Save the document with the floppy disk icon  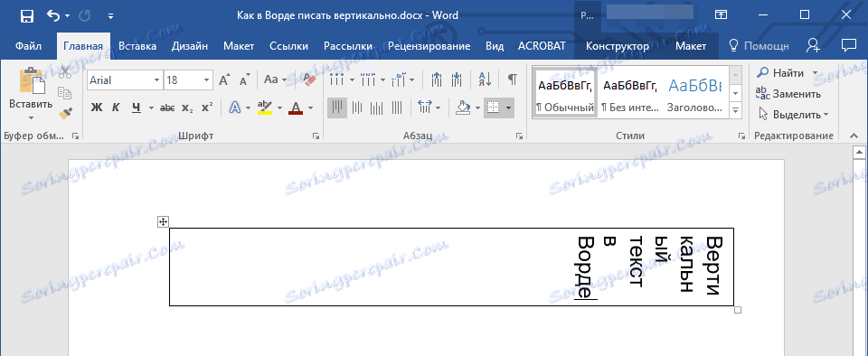click(26, 16)
